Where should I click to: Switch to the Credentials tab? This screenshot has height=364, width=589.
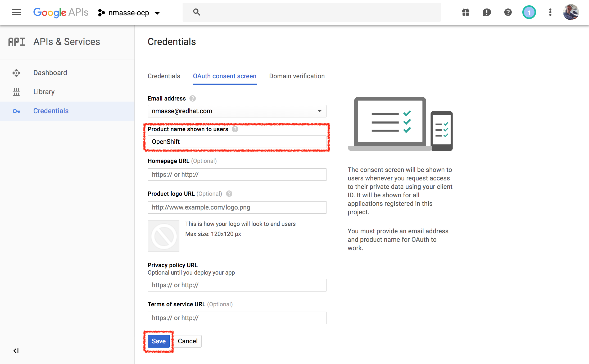point(164,76)
